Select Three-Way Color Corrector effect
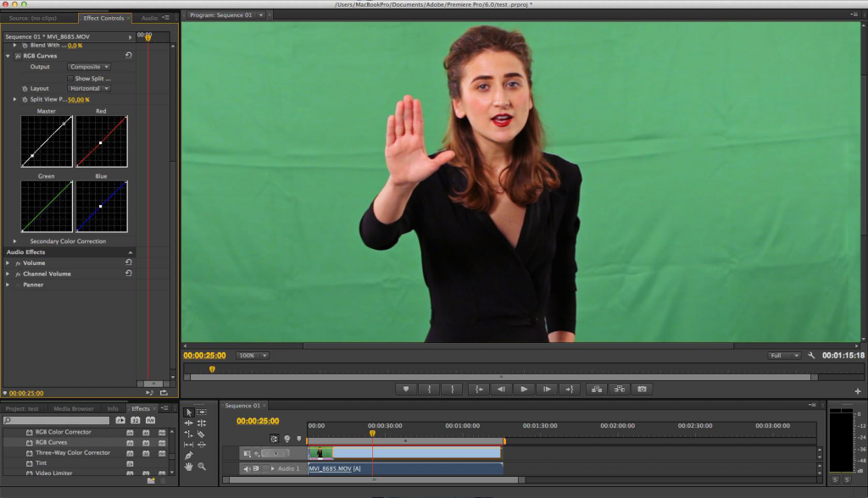The width and height of the screenshot is (868, 498). (72, 453)
